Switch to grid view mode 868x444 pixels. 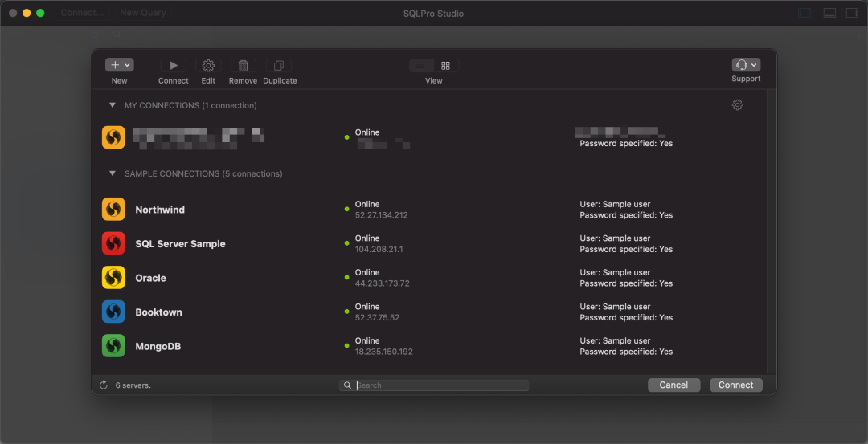pyautogui.click(x=445, y=66)
